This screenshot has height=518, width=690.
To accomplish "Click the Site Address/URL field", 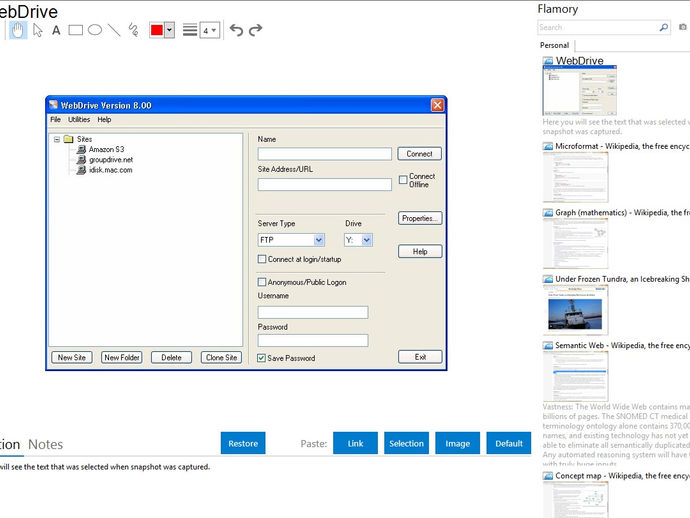I will tap(325, 184).
